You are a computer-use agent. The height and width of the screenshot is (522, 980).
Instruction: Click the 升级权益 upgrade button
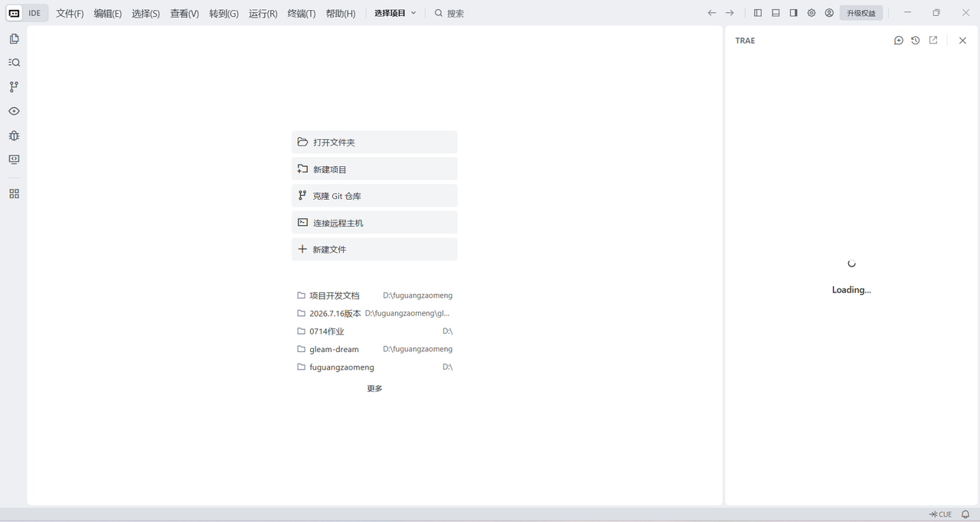click(x=861, y=13)
